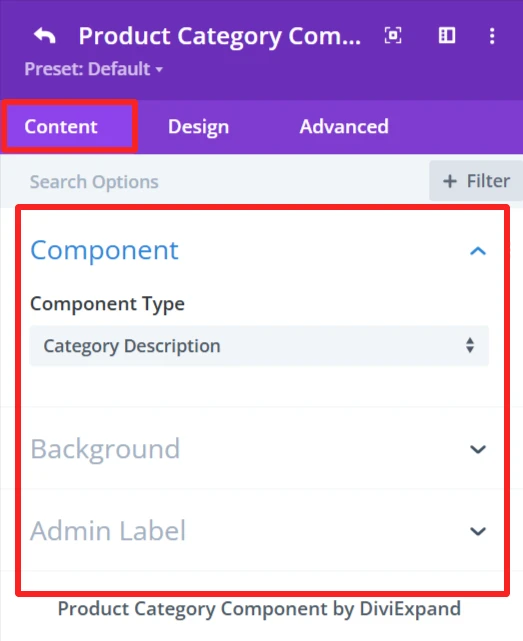Switch to the Advanced tab
The width and height of the screenshot is (523, 641).
pyautogui.click(x=344, y=127)
